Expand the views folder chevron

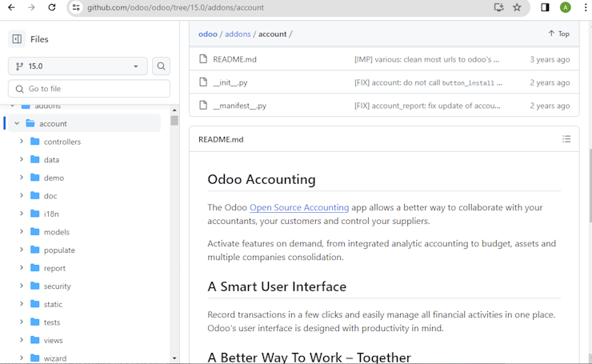(x=22, y=340)
